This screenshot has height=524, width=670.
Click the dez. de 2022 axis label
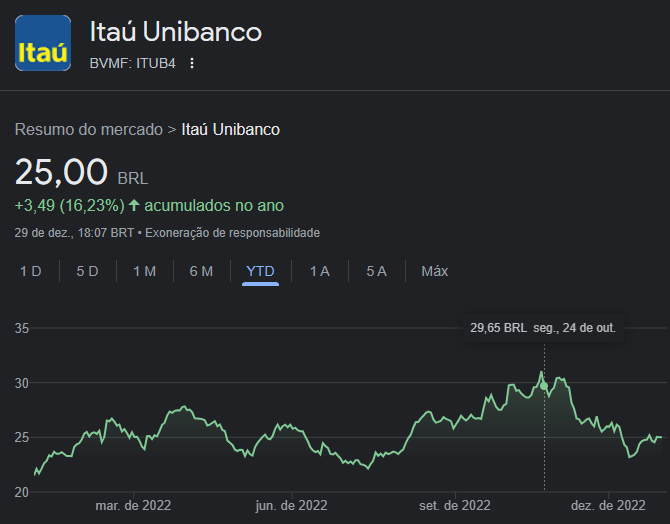608,506
